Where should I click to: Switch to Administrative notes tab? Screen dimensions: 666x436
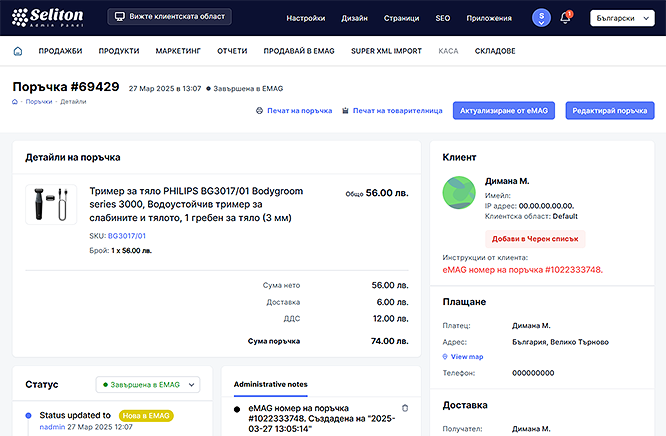point(270,384)
